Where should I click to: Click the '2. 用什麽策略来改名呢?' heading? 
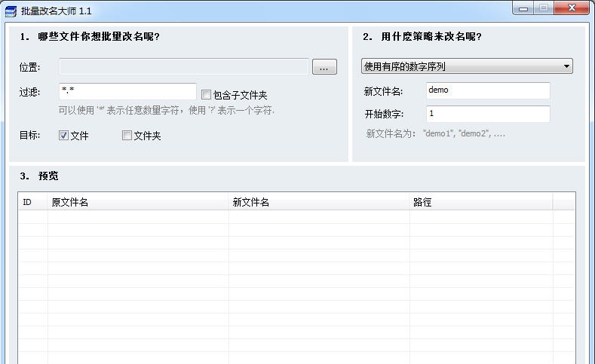point(422,36)
